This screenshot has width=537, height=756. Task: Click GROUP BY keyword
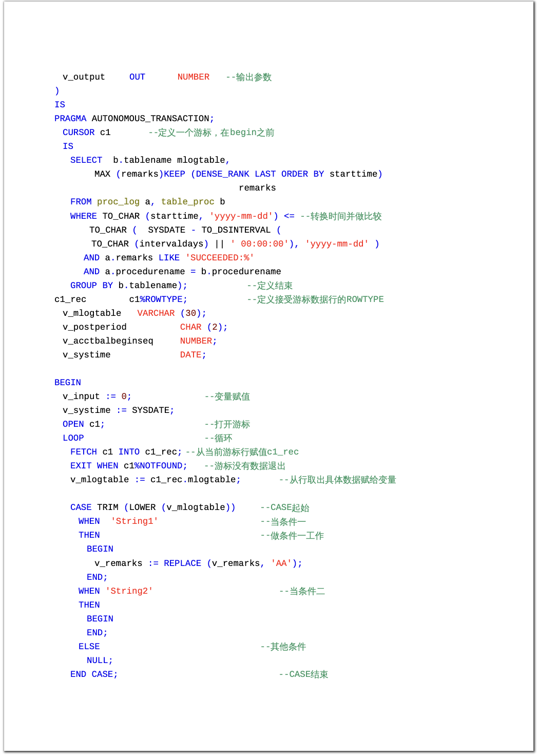91,286
